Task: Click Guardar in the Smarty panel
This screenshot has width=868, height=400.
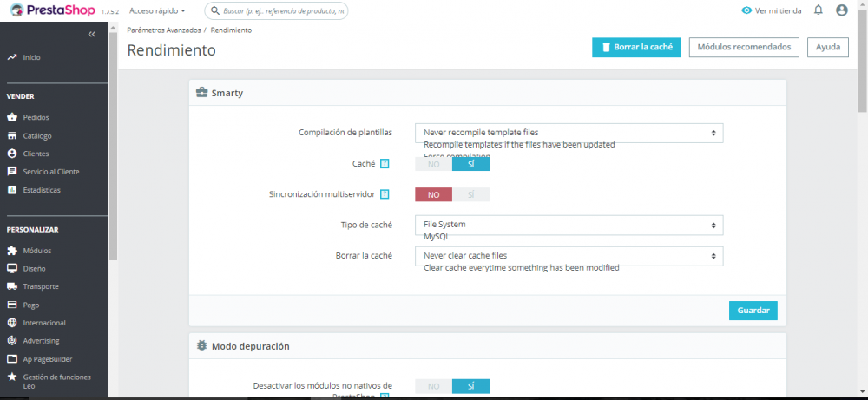Action: (753, 311)
